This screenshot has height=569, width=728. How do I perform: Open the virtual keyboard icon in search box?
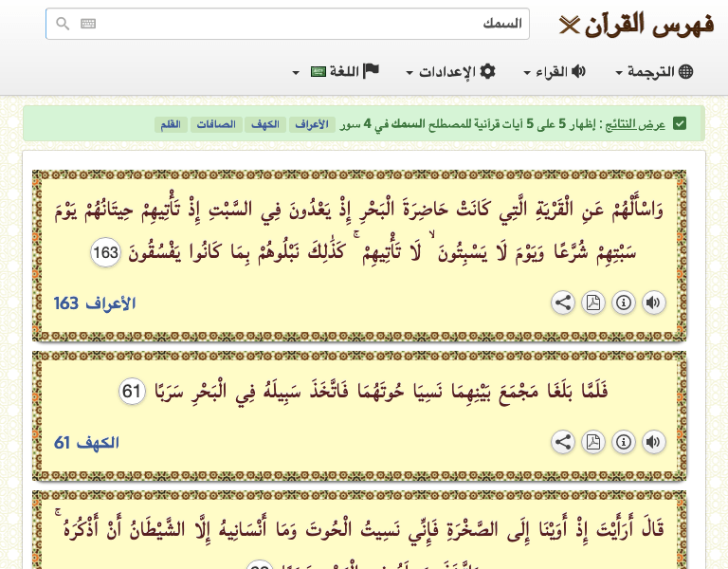(x=88, y=25)
